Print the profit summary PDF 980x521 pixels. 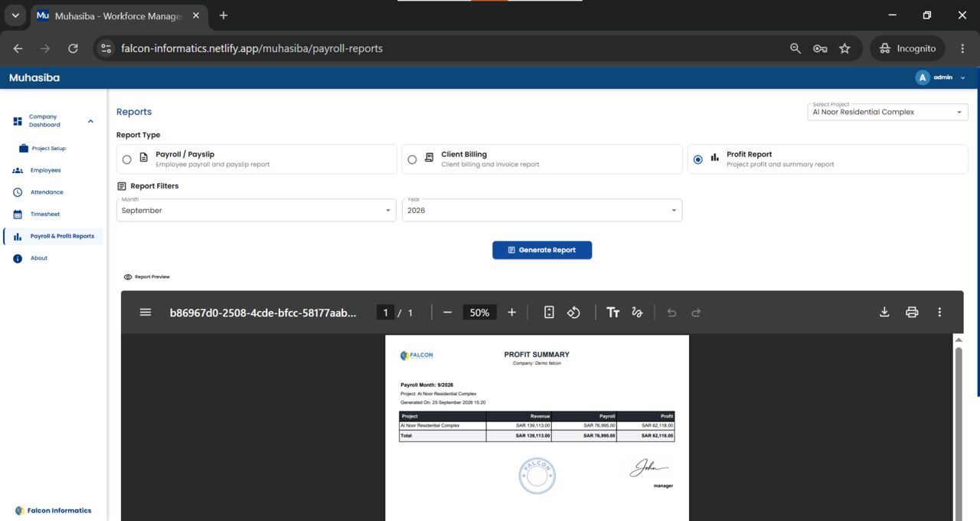coord(912,313)
